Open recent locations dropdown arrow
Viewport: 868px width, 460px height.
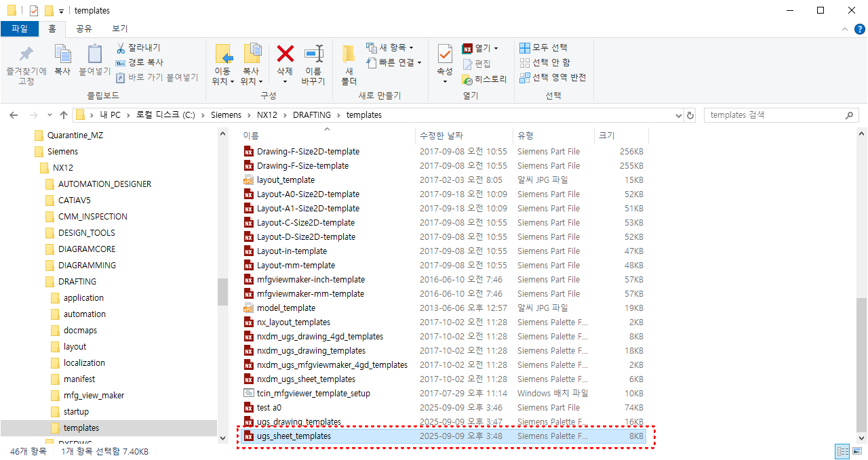pyautogui.click(x=49, y=115)
